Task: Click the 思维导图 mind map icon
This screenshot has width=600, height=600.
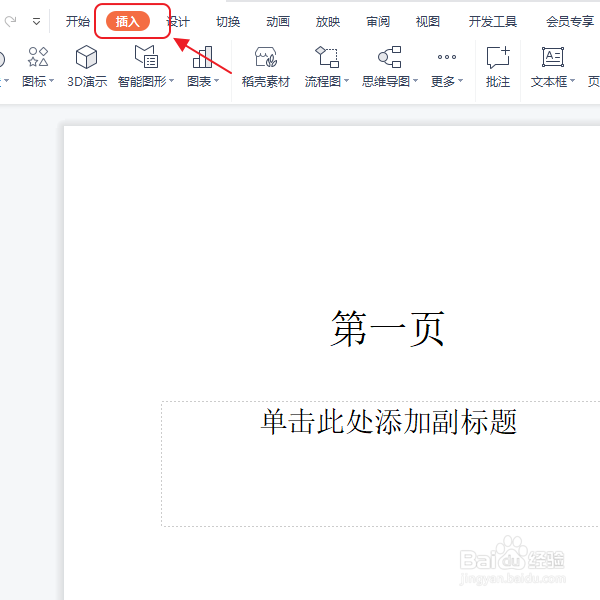Action: coord(390,57)
